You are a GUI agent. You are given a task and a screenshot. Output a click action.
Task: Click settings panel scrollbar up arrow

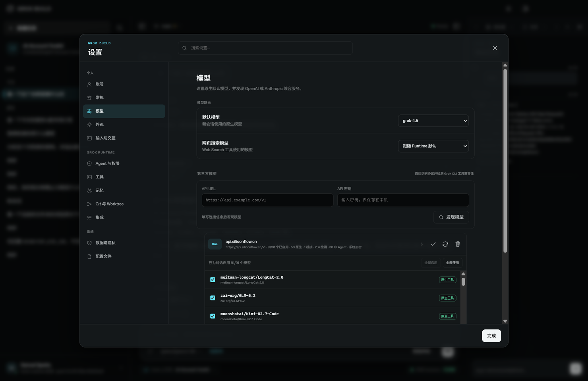(x=505, y=65)
